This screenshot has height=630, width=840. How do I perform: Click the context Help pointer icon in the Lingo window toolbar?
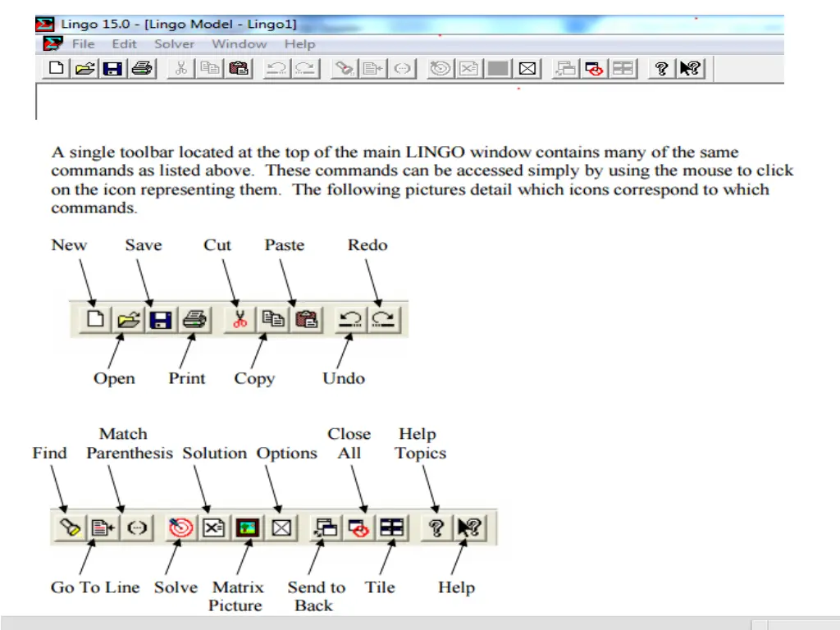(x=690, y=69)
